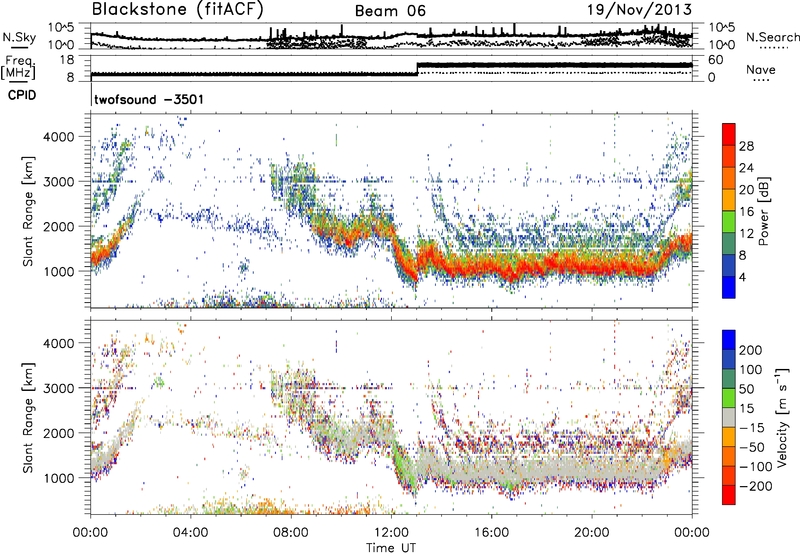The image size is (800, 554).
Task: Click the velocity colorbar value '200'
Action: coord(751,350)
